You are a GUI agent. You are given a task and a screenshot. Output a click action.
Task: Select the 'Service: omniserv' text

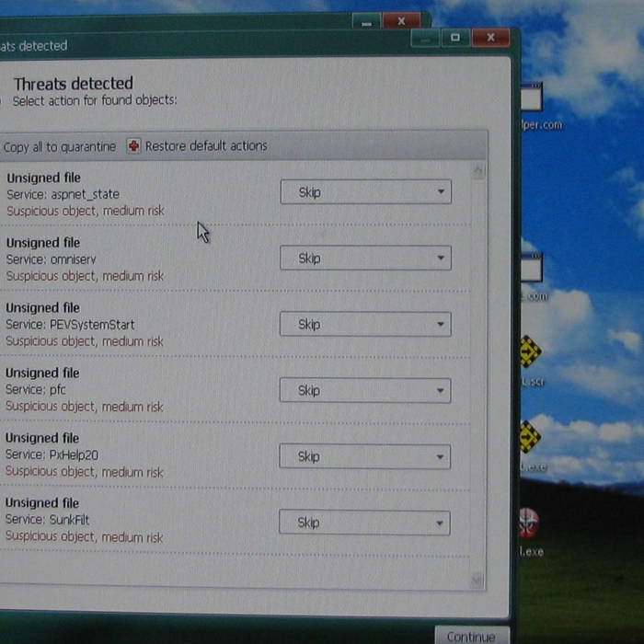(x=51, y=259)
